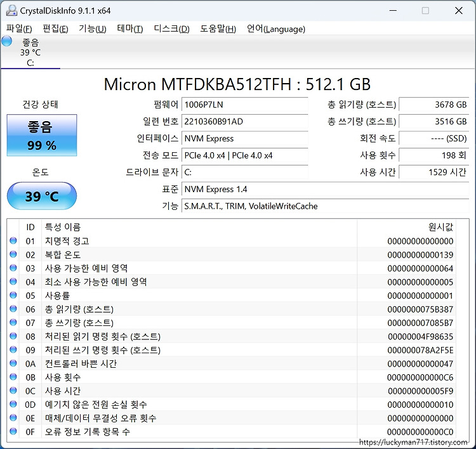Image resolution: width=476 pixels, height=449 pixels.
Task: Click status dot for 0A 컨트롤러 바쁜 시간
Action: [x=13, y=363]
